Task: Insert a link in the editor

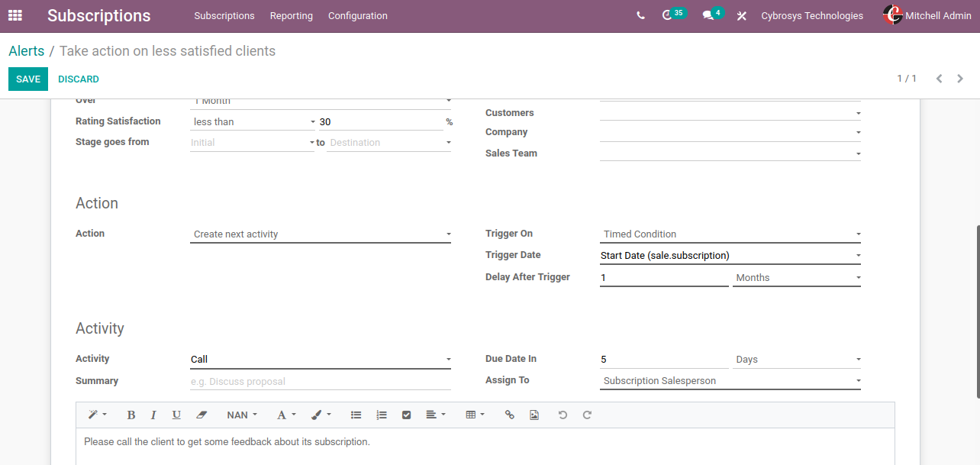Action: (510, 415)
